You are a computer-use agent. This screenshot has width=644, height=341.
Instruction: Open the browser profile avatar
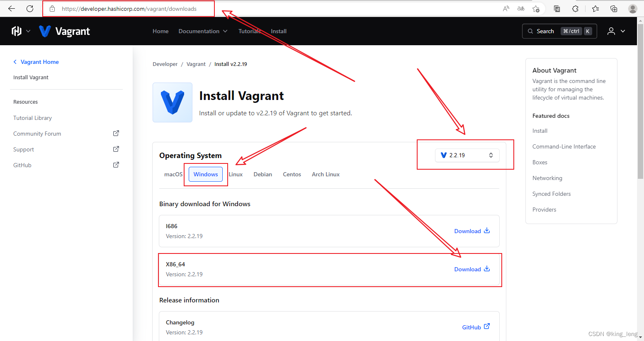pyautogui.click(x=632, y=9)
